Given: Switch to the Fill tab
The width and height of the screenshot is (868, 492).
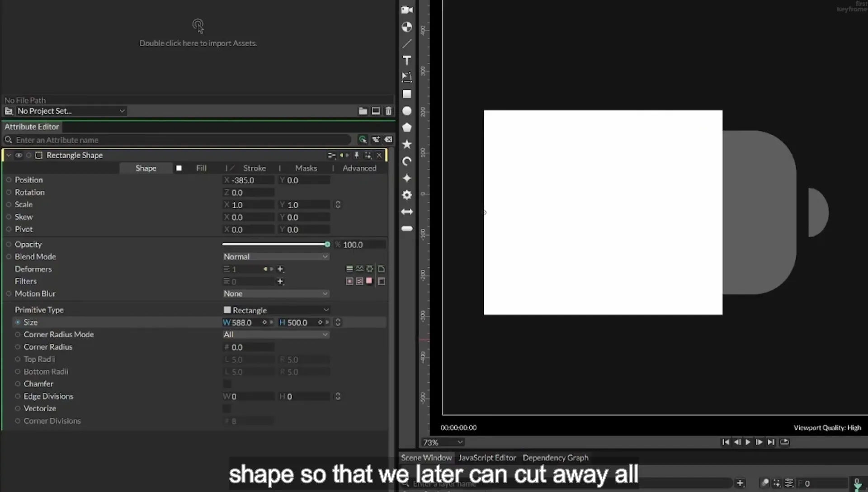Looking at the screenshot, I should click(x=201, y=168).
